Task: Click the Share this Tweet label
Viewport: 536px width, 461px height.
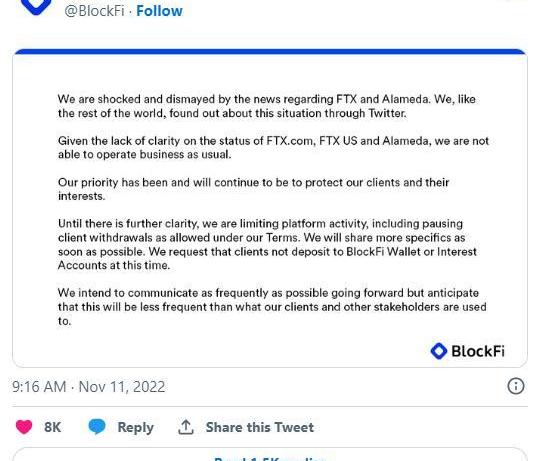Action: click(260, 427)
